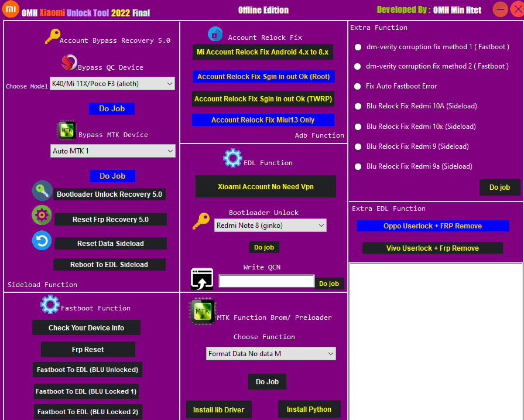Open the Redmi Note 8 (ginko) dropdown
This screenshot has width=524, height=420.
pyautogui.click(x=270, y=226)
